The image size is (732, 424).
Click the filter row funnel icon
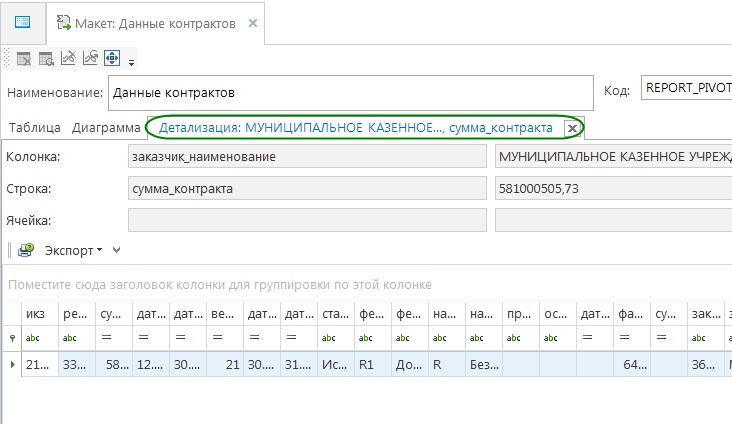(x=12, y=338)
